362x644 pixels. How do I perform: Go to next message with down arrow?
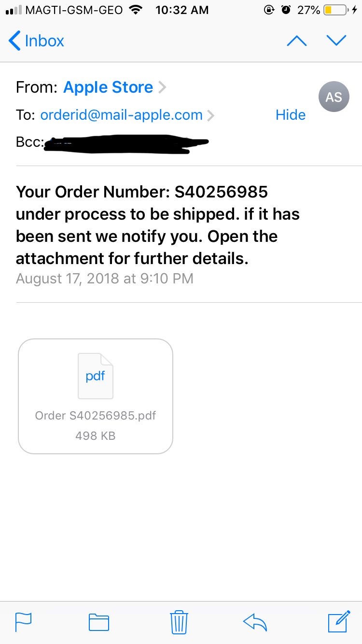point(336,41)
